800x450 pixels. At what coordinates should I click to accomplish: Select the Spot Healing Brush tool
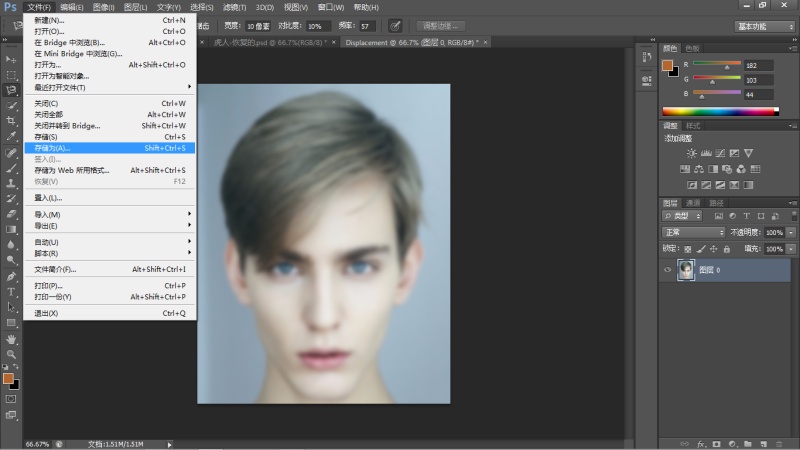[x=11, y=153]
